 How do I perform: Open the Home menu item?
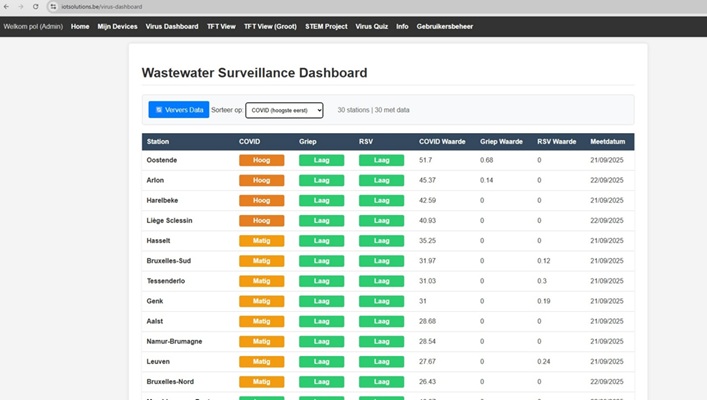point(80,27)
